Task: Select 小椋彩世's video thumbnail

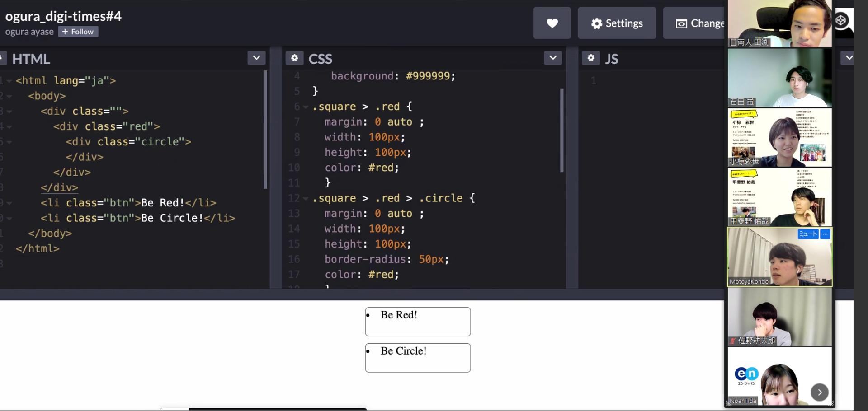Action: pyautogui.click(x=779, y=138)
